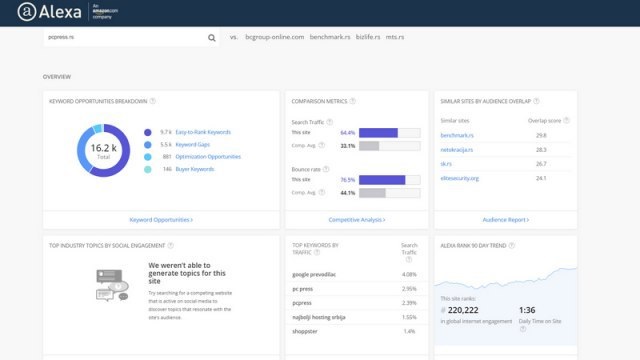This screenshot has width=640, height=360.
Task: Open help icon beside Similar Sites by Audience Overlap
Action: [x=536, y=101]
